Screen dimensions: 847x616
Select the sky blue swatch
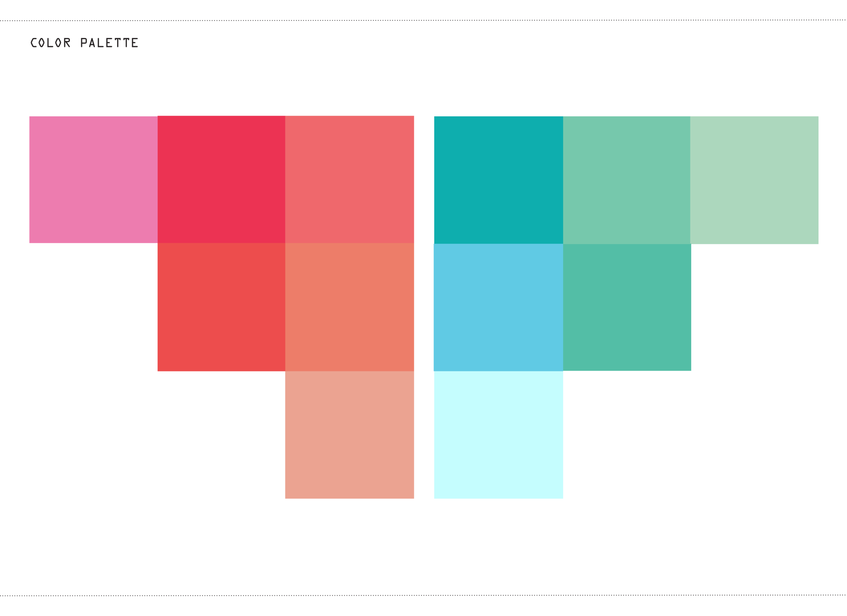click(x=498, y=307)
